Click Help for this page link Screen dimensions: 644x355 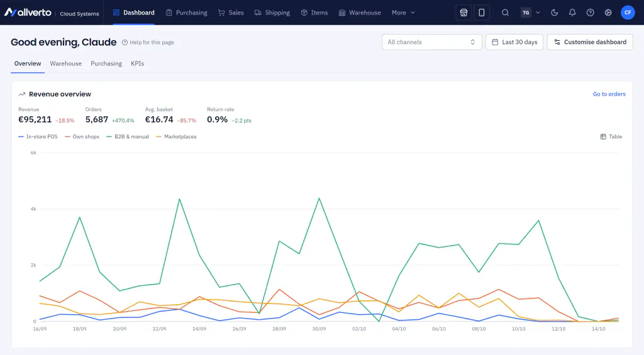[148, 42]
